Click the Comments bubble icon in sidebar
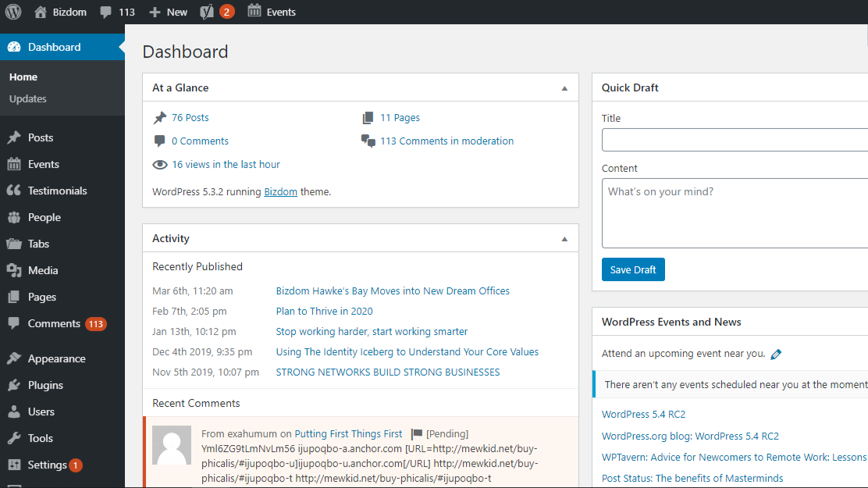The width and height of the screenshot is (868, 488). click(x=14, y=323)
